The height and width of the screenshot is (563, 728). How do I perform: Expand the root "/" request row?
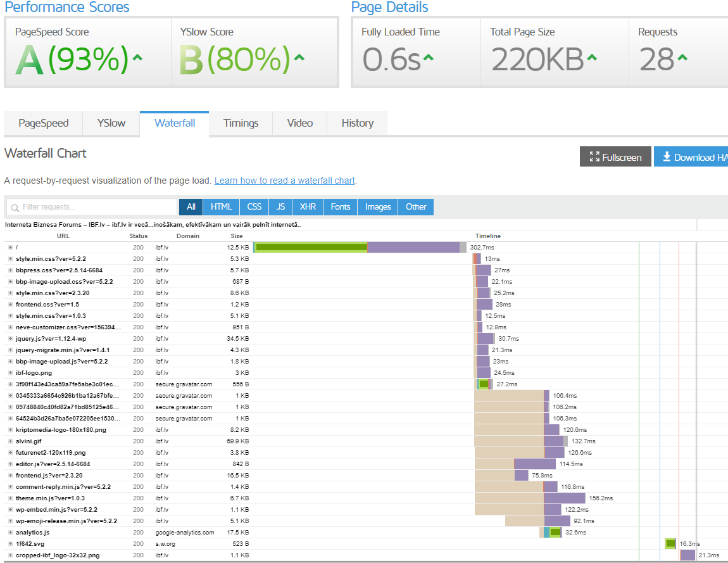tap(10, 248)
